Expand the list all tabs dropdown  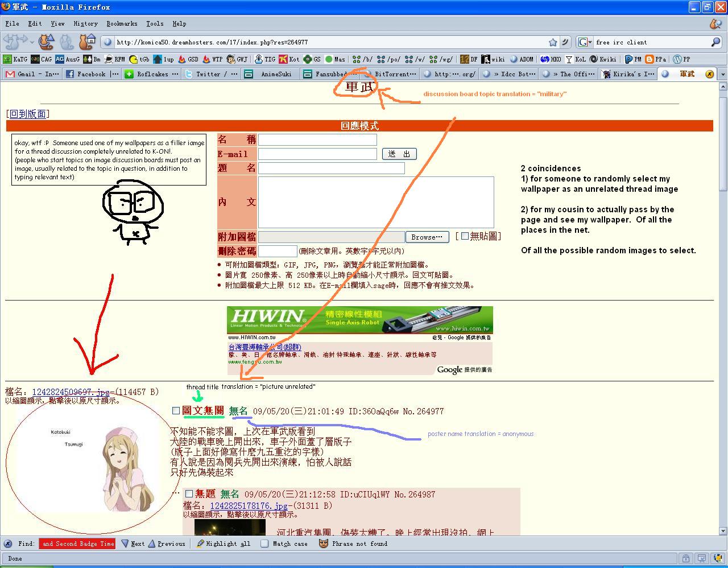point(723,74)
